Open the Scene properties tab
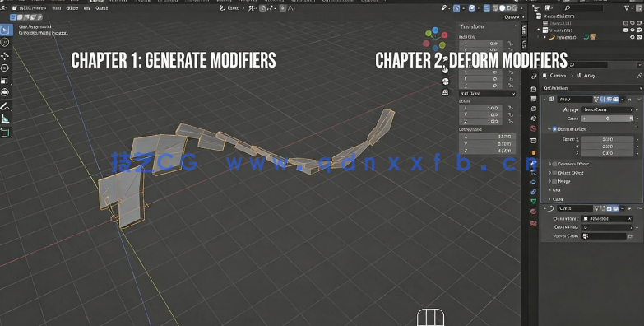The image size is (644, 326). pos(534,119)
